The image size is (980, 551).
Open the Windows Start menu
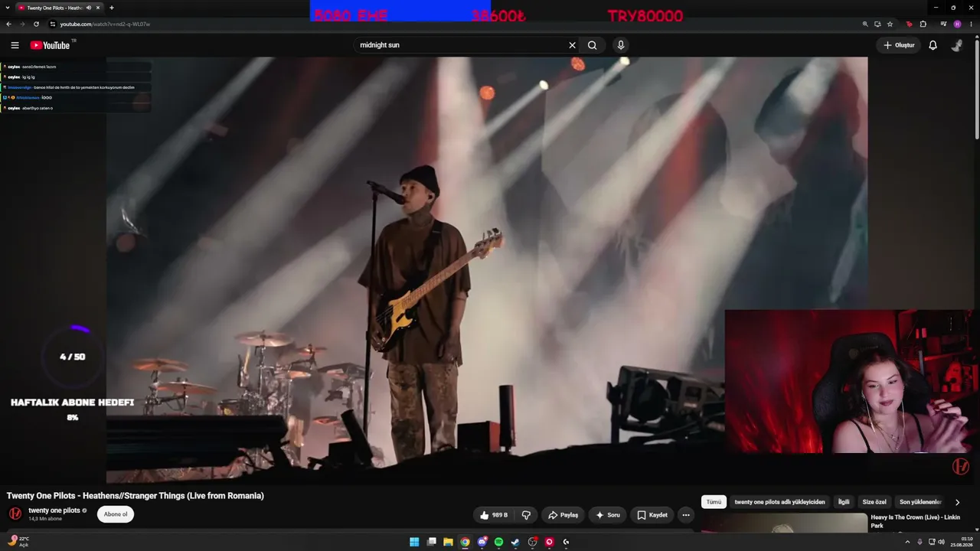click(414, 542)
